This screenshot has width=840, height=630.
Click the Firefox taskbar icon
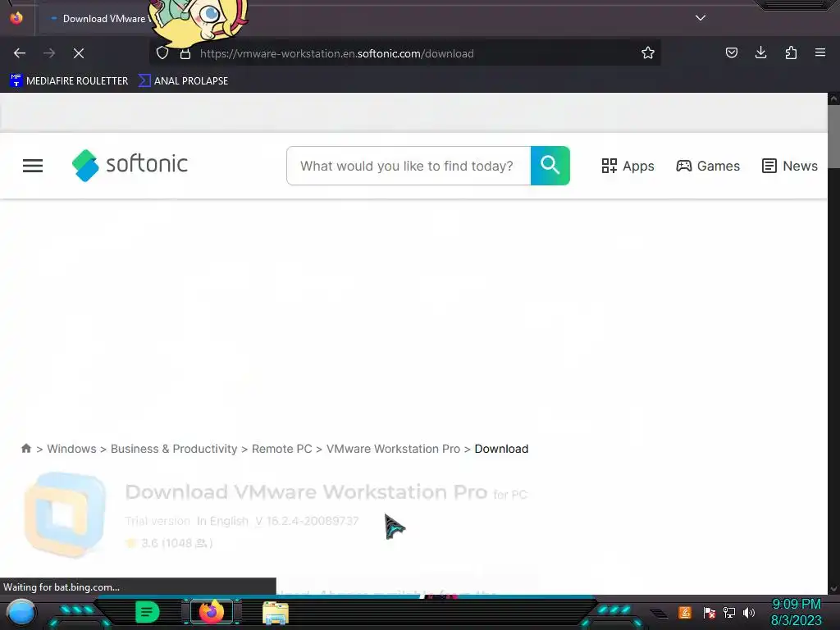click(x=212, y=612)
